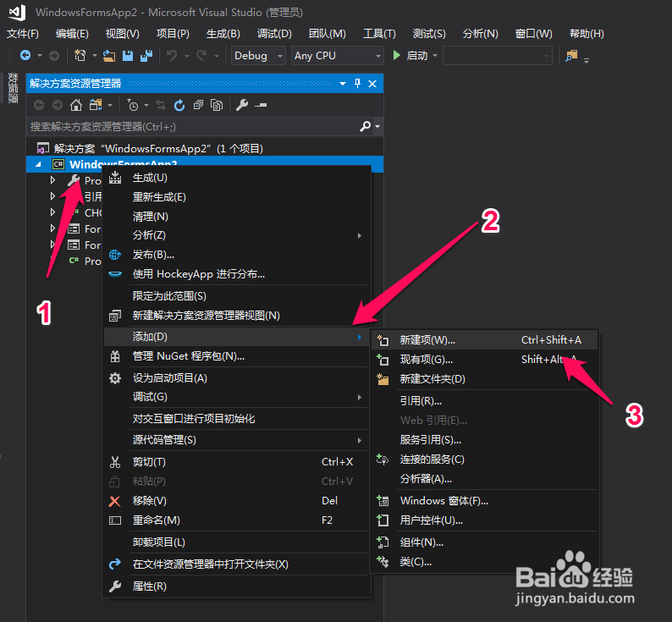This screenshot has width=672, height=622.
Task: Collapse the WindowsFormsApp2 project node
Action: [39, 164]
